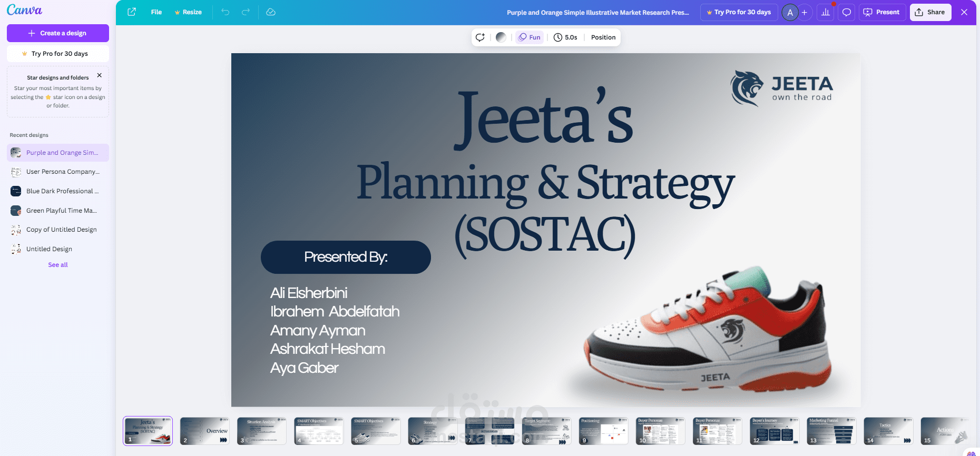Select the JEETA logo on slide
Image resolution: width=980 pixels, height=456 pixels.
pos(781,88)
